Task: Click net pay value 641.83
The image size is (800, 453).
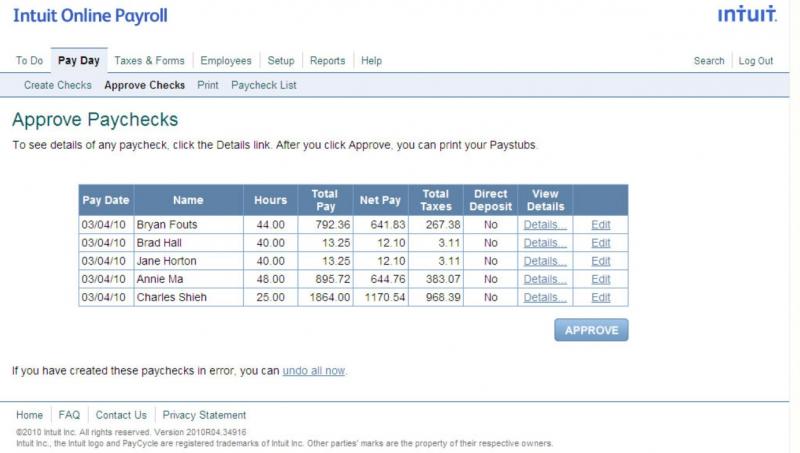Action: pyautogui.click(x=388, y=225)
